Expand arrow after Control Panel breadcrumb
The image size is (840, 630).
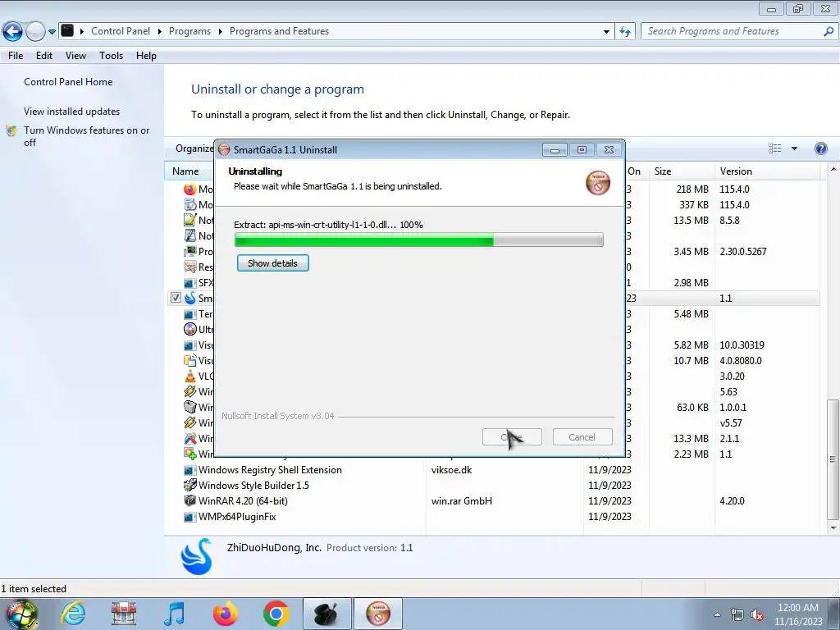[x=160, y=32]
